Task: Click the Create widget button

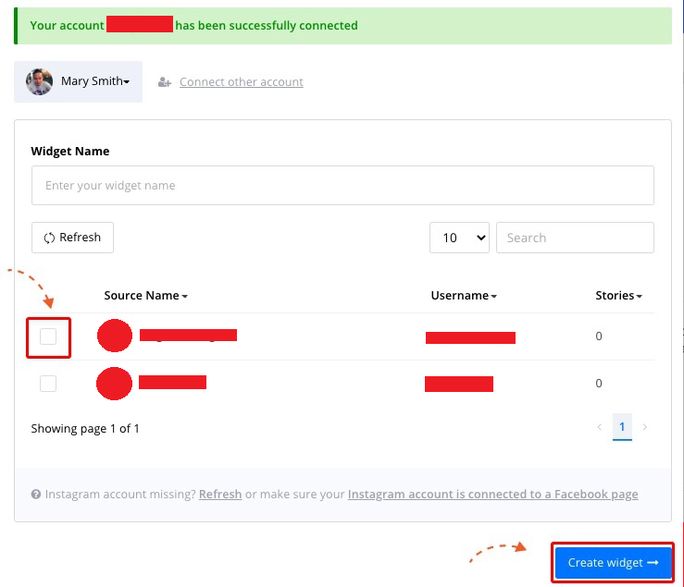Action: point(613,563)
